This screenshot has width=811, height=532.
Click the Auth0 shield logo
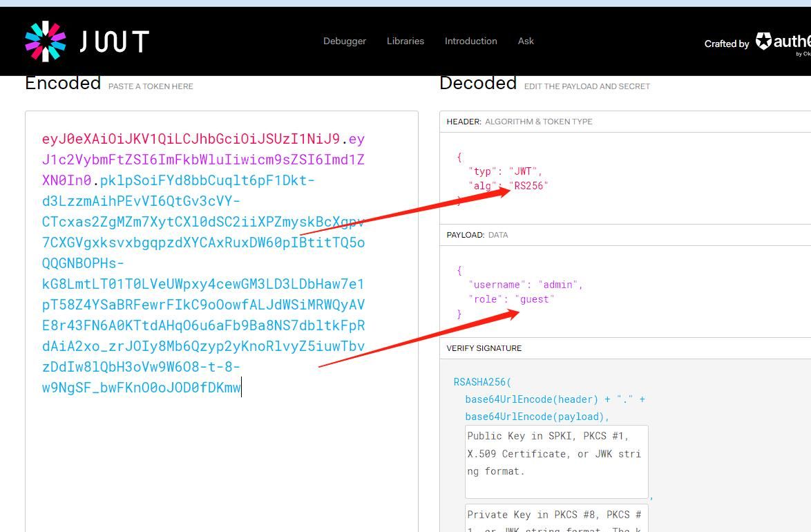[763, 41]
